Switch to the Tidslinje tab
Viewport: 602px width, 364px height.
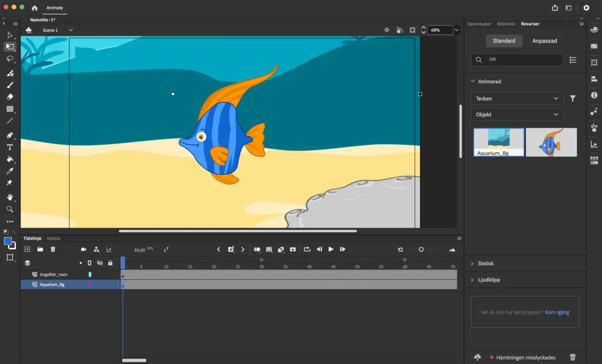pyautogui.click(x=32, y=238)
